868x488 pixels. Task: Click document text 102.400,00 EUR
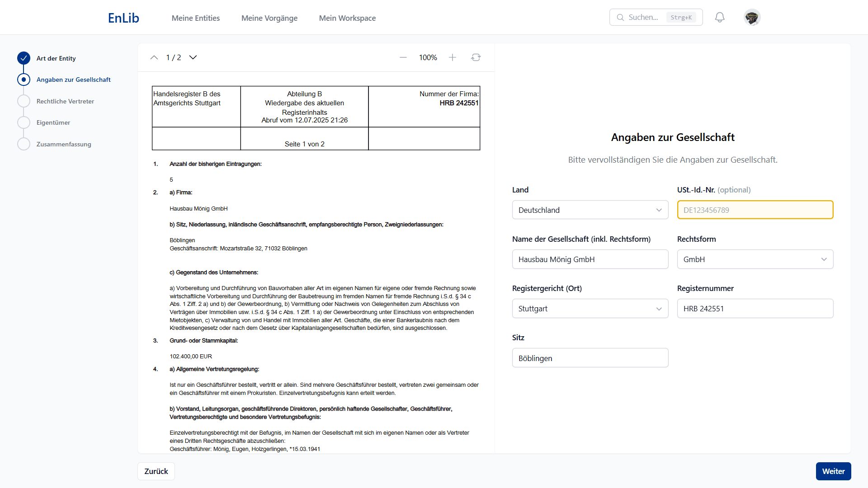191,357
